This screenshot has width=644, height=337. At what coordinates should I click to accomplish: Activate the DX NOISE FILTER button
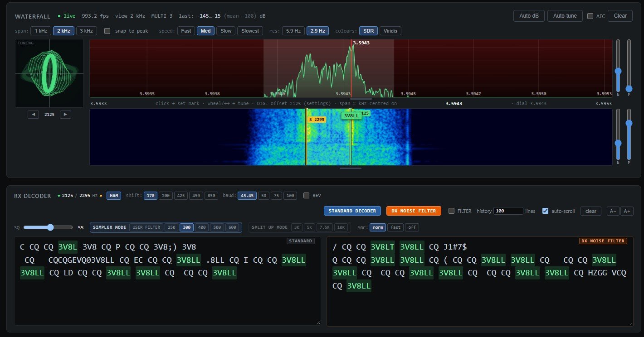coord(414,211)
